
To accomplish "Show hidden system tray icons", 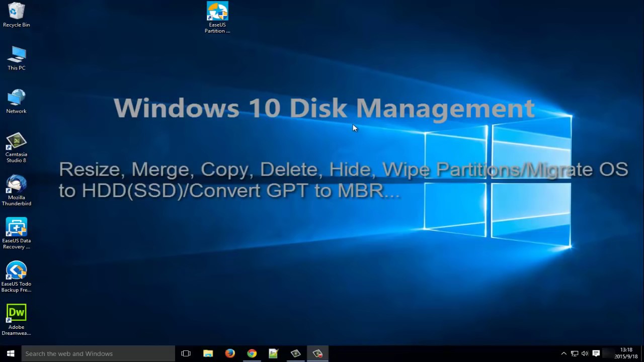I will click(563, 353).
